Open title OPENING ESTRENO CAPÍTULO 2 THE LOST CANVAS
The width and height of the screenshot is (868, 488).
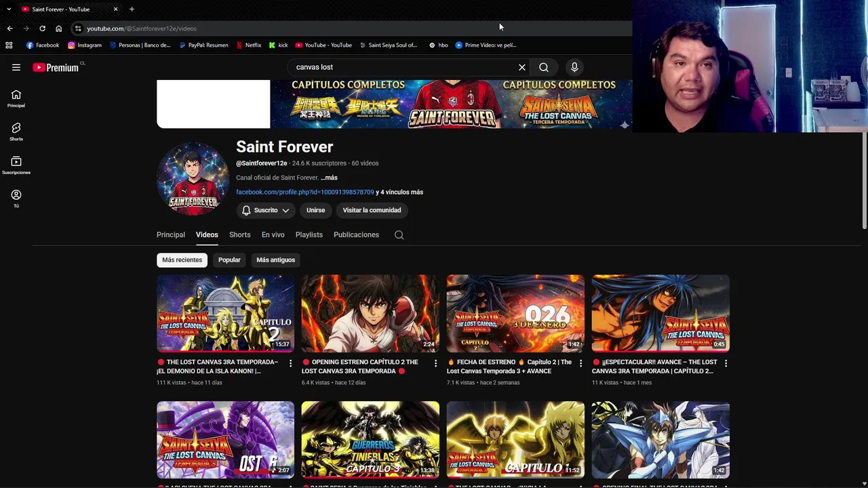tap(359, 367)
